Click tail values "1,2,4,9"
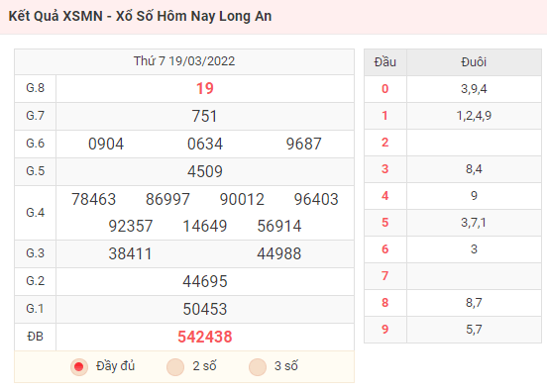Image resolution: width=547 pixels, height=392 pixels. pyautogui.click(x=474, y=116)
